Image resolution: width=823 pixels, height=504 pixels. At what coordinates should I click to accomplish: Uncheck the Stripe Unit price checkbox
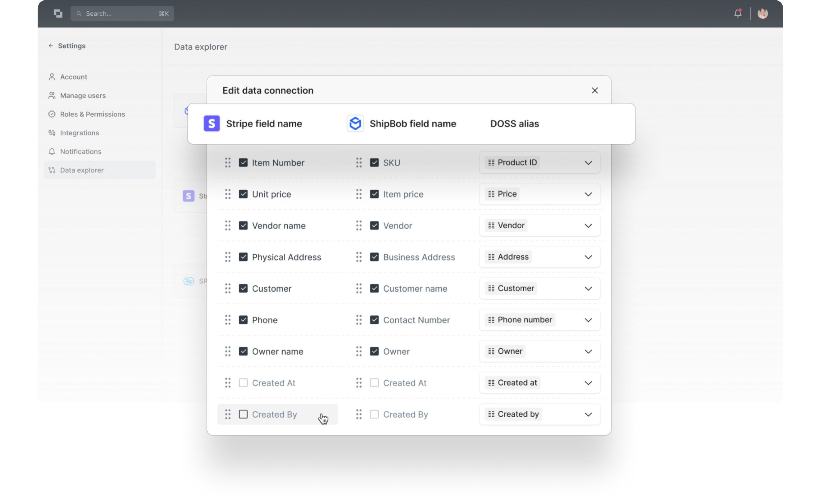pos(243,194)
